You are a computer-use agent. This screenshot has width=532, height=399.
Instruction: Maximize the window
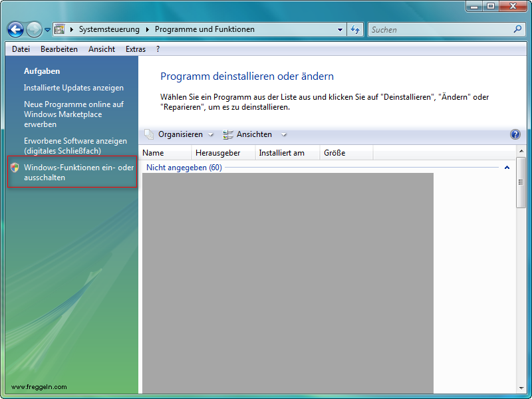(491, 7)
